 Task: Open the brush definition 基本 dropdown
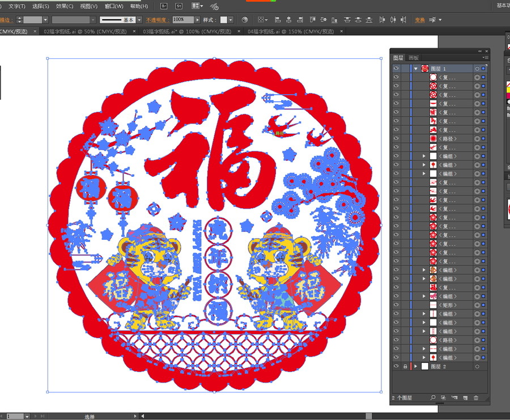139,20
